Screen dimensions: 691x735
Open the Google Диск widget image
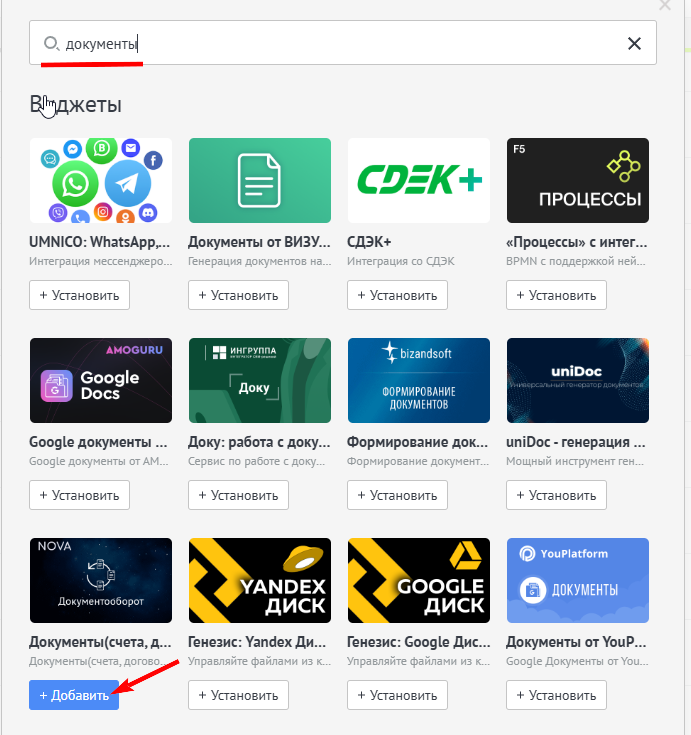pyautogui.click(x=418, y=580)
